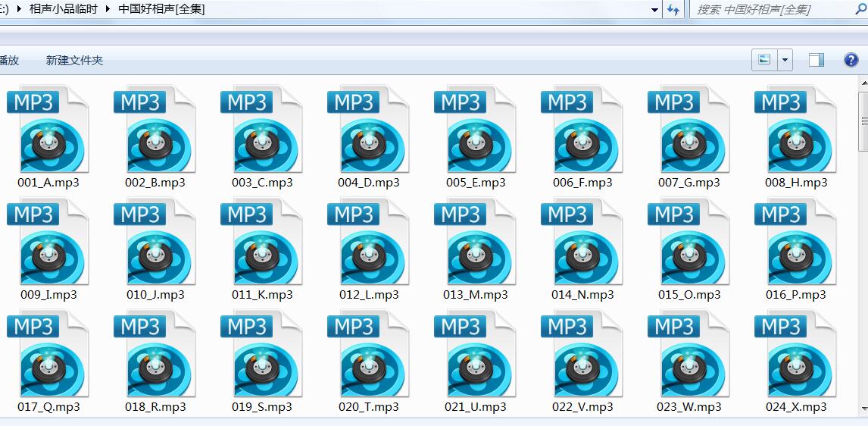Click the vertical scrollbar thumb

point(863,121)
